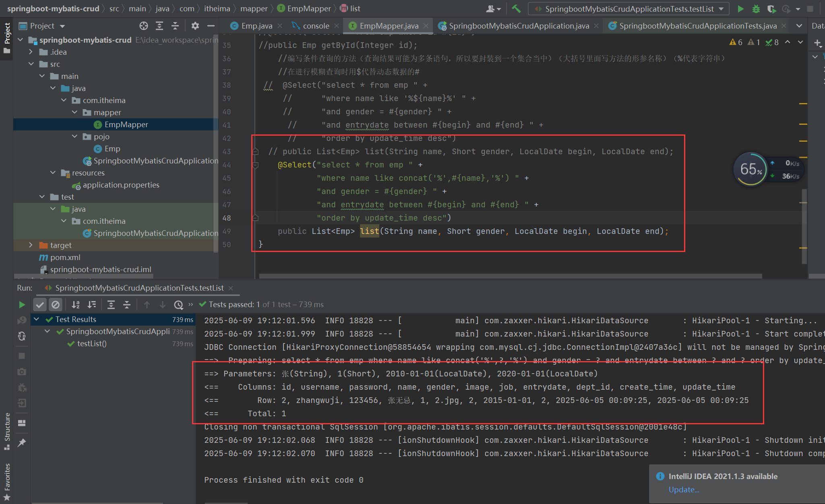
Task: Open test history clock icon
Action: click(x=178, y=305)
